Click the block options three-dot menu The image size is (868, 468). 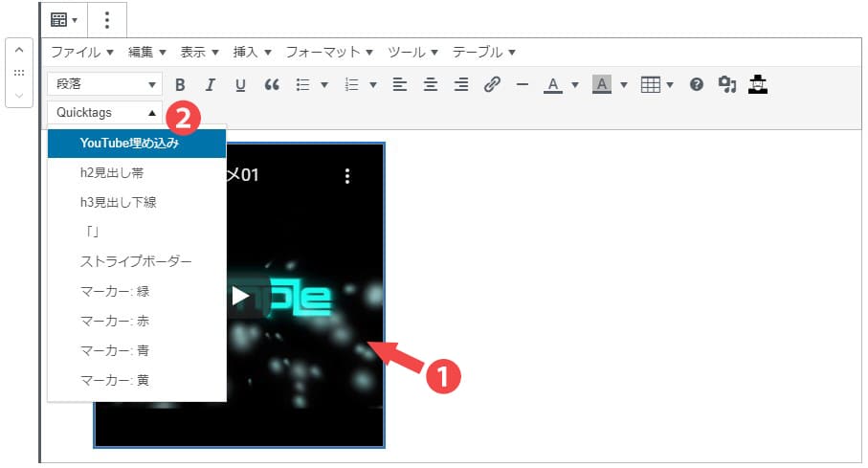tap(106, 19)
